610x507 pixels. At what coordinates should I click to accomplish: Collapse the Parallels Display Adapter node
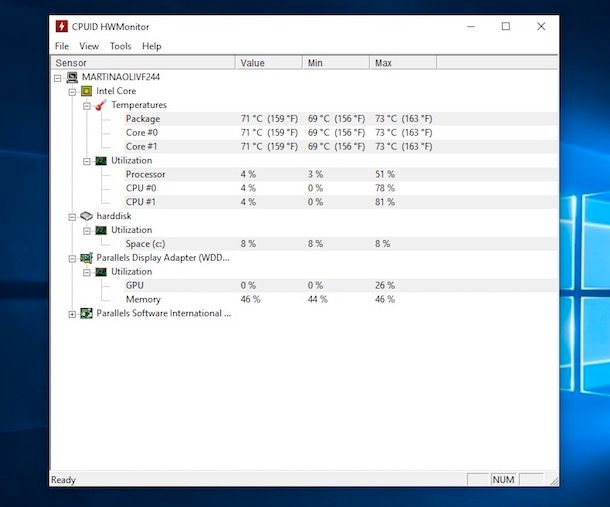click(72, 259)
